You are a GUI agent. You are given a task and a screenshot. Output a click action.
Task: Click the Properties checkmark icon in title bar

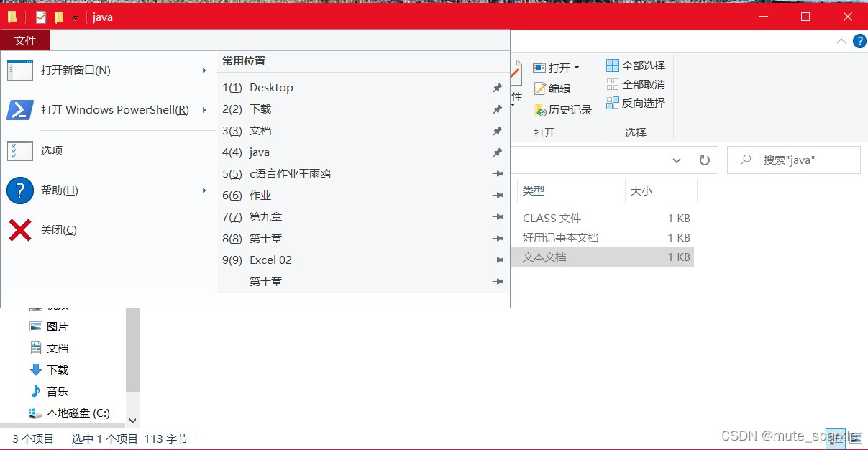point(41,17)
